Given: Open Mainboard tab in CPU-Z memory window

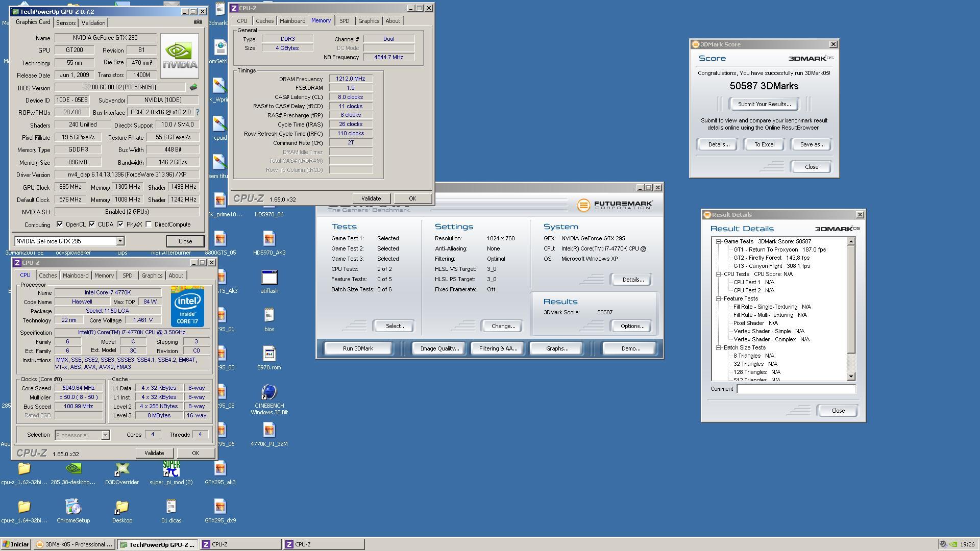Looking at the screenshot, I should coord(292,21).
